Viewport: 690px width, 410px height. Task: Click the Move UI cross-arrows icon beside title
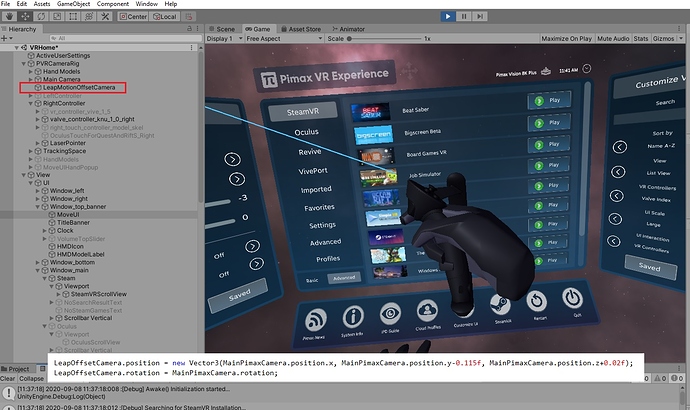click(x=409, y=70)
